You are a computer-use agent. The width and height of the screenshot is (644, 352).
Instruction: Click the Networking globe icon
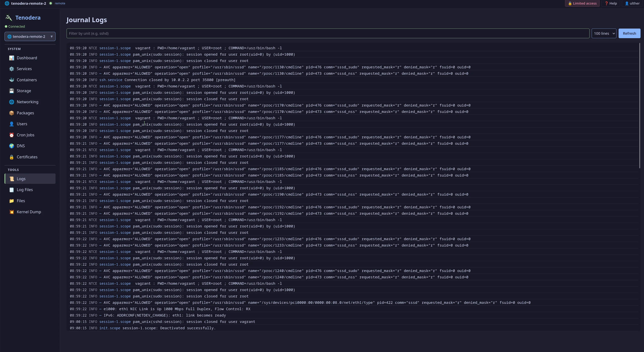[11, 102]
